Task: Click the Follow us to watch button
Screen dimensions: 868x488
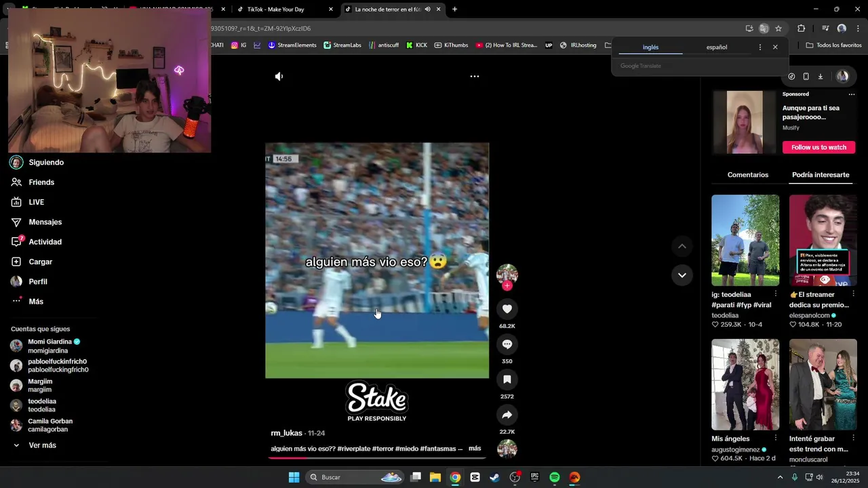Action: pos(818,147)
